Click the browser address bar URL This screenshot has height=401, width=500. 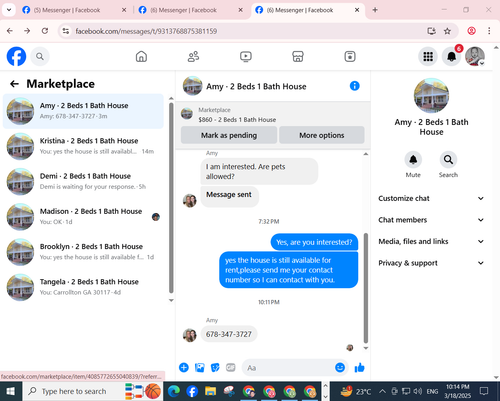coord(146,31)
